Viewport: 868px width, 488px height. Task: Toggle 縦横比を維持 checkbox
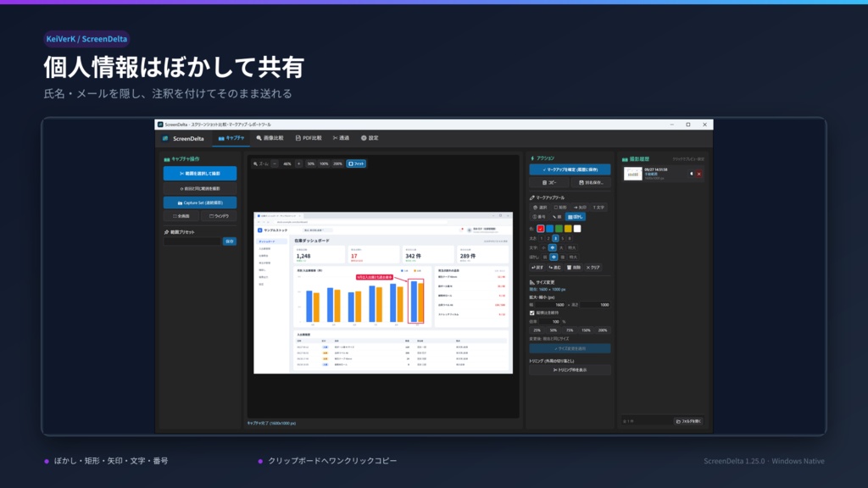532,313
